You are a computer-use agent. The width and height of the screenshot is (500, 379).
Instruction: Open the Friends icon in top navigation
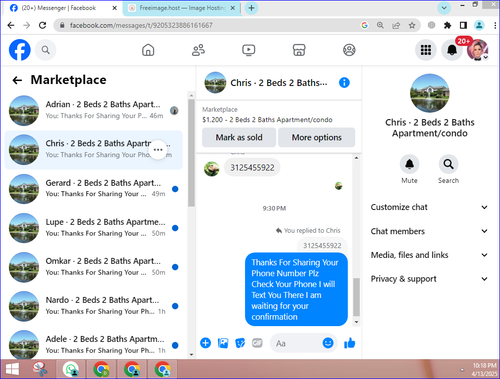[x=198, y=50]
